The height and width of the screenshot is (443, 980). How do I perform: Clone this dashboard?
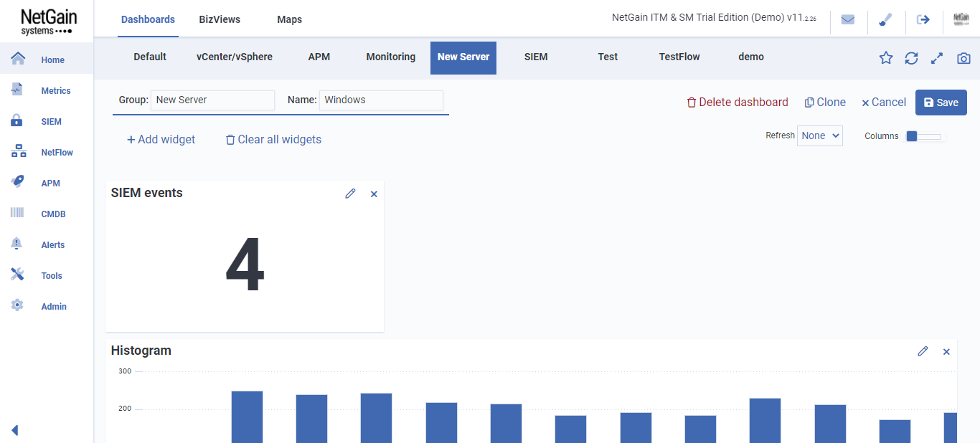tap(825, 103)
